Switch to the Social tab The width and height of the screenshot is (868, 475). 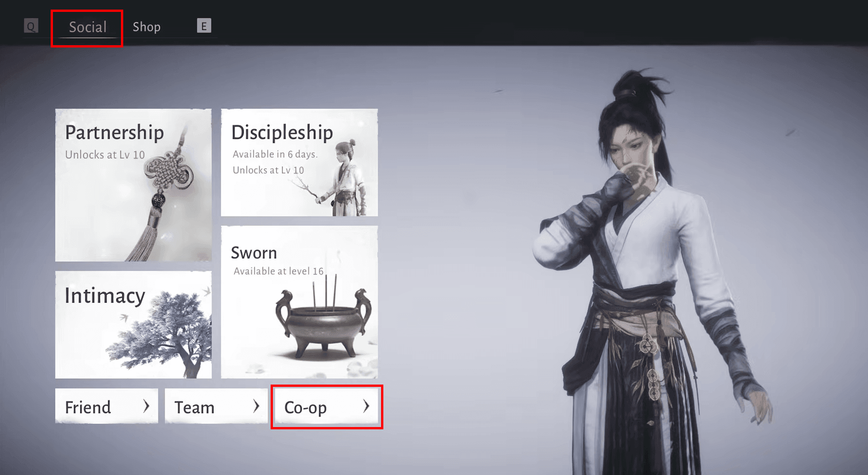[88, 27]
